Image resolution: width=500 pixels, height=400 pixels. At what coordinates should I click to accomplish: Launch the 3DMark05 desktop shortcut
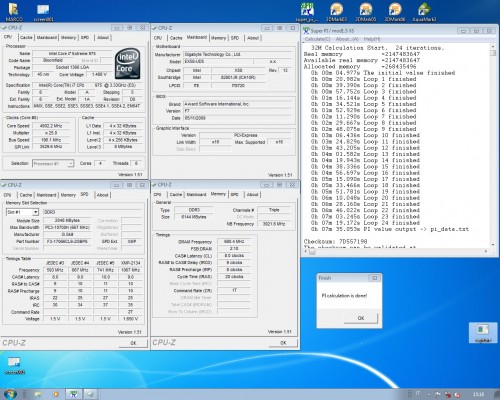366,12
